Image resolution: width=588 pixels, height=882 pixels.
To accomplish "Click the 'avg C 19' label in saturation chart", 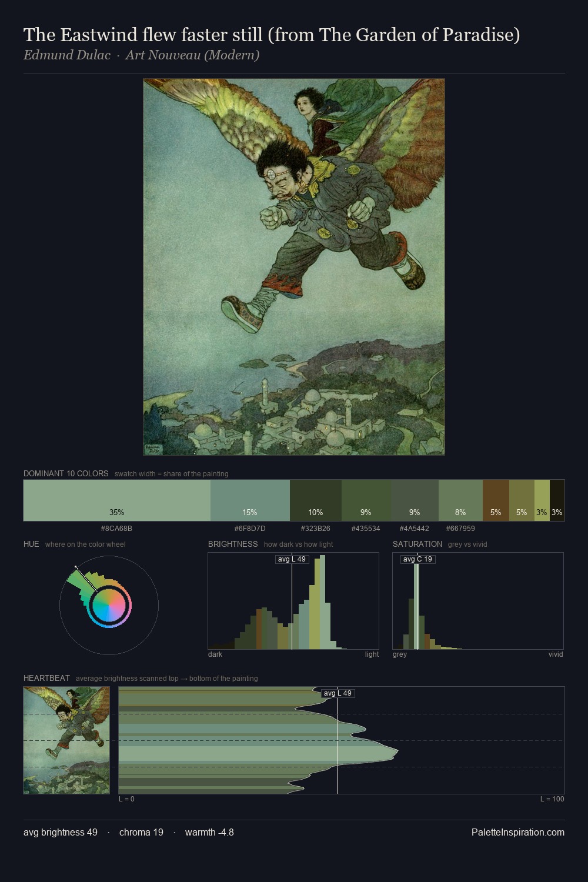I will pyautogui.click(x=417, y=559).
